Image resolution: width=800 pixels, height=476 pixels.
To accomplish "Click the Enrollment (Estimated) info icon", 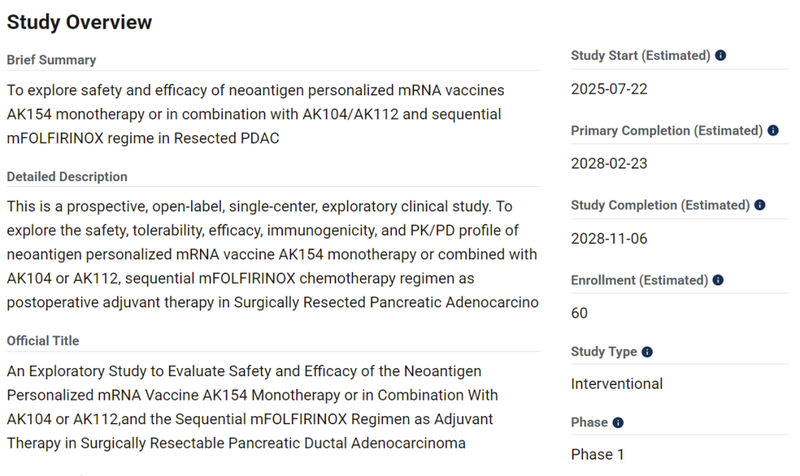I will [719, 280].
